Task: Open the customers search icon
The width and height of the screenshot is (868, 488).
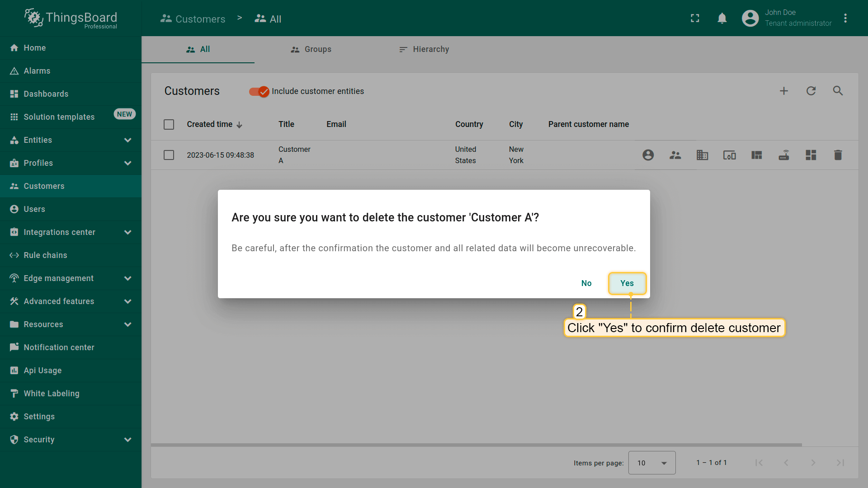Action: point(838,91)
